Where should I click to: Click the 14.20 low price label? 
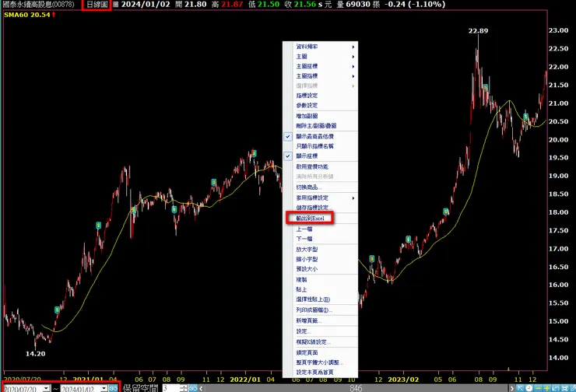point(35,354)
